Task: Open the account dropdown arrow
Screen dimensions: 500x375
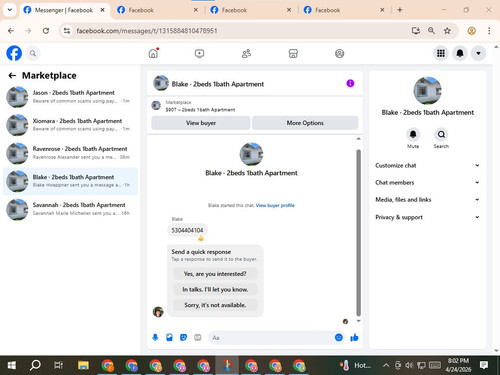Action: tap(478, 53)
